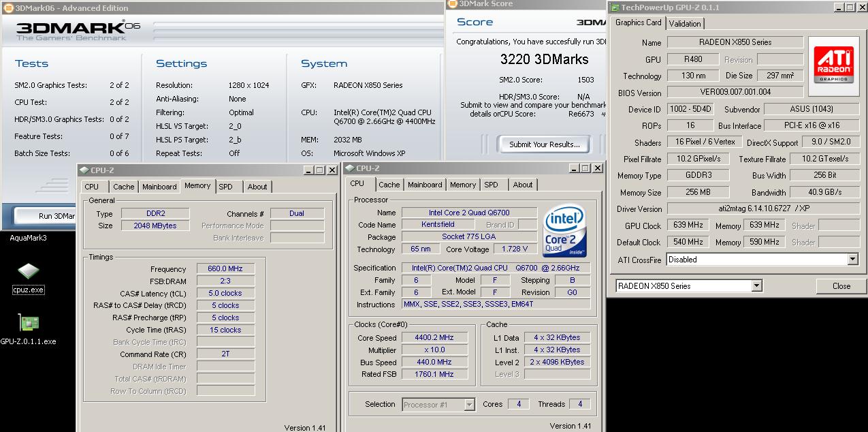This screenshot has width=868, height=432.
Task: Switch to the Validation tab in GPU-Z
Action: point(685,23)
